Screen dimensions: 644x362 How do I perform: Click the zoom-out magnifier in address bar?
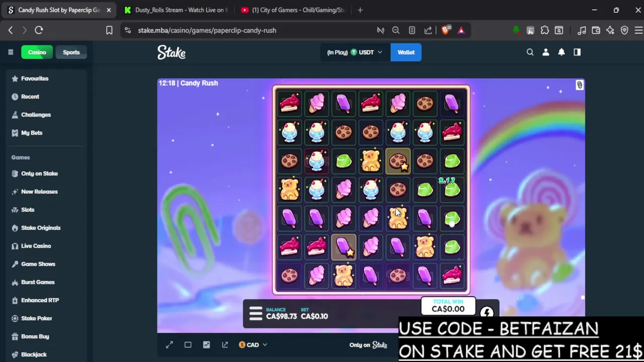396,30
